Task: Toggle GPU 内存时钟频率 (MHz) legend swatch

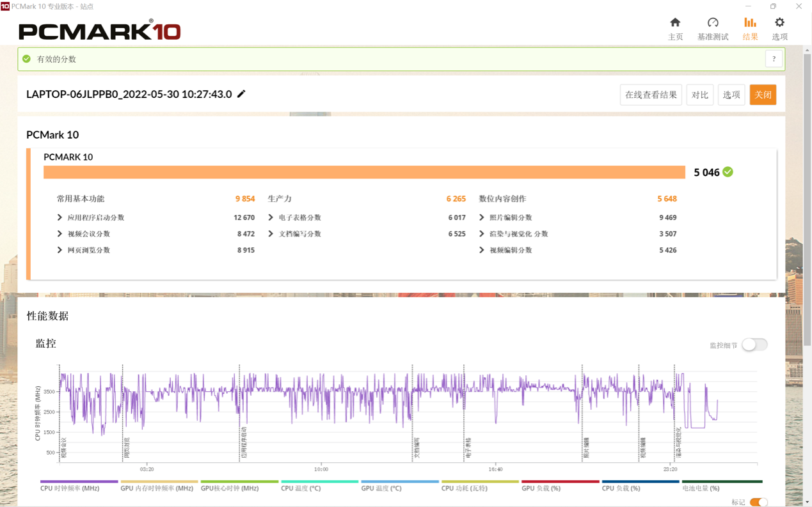Action: click(x=159, y=481)
